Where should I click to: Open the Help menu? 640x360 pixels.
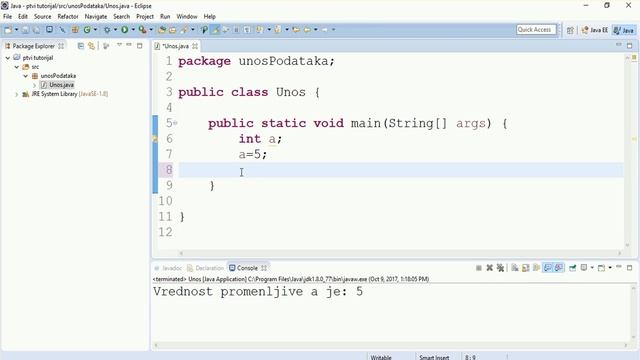(209, 16)
